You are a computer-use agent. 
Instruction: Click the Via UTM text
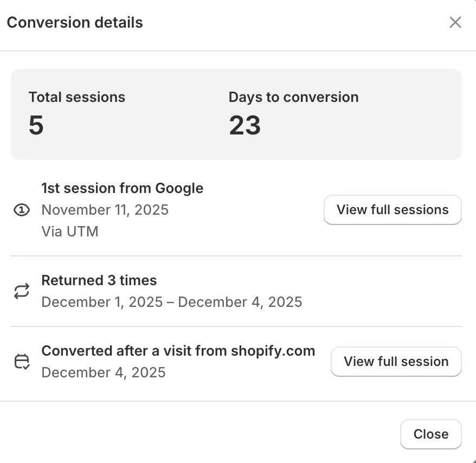point(70,232)
